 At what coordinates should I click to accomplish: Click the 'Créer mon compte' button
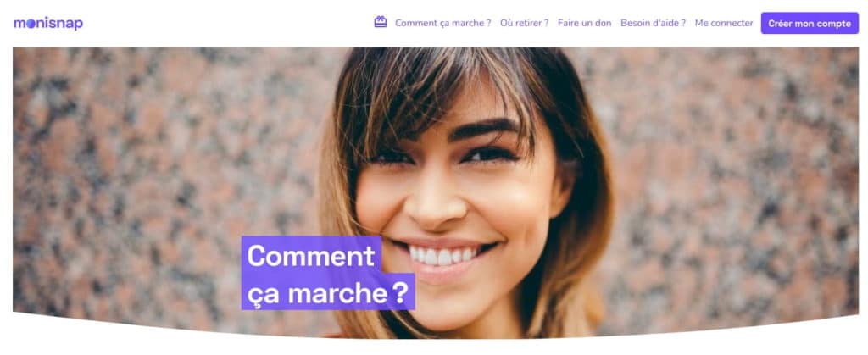coord(810,23)
